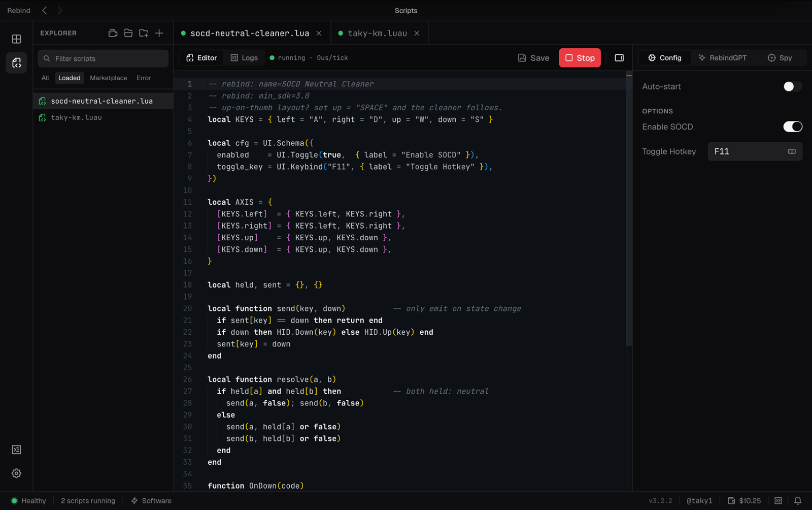The width and height of the screenshot is (812, 510).
Task: Click the open folder icon in Explorer
Action: [128, 33]
